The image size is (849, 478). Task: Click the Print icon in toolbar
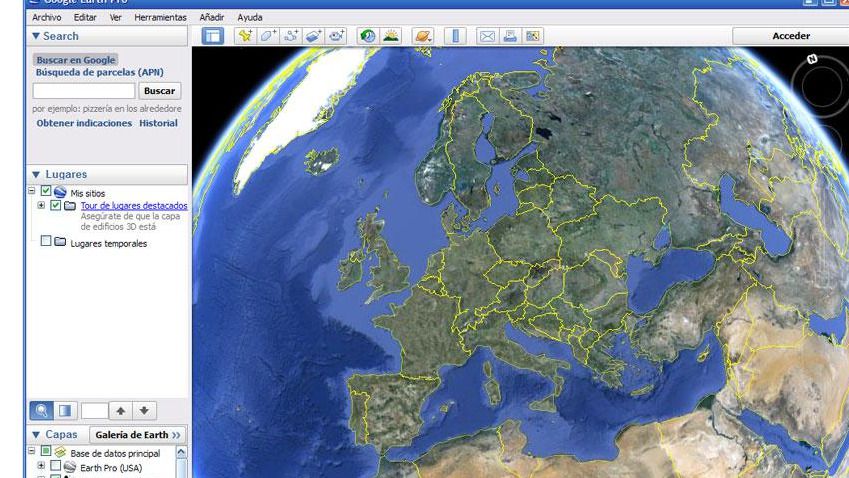(x=510, y=36)
